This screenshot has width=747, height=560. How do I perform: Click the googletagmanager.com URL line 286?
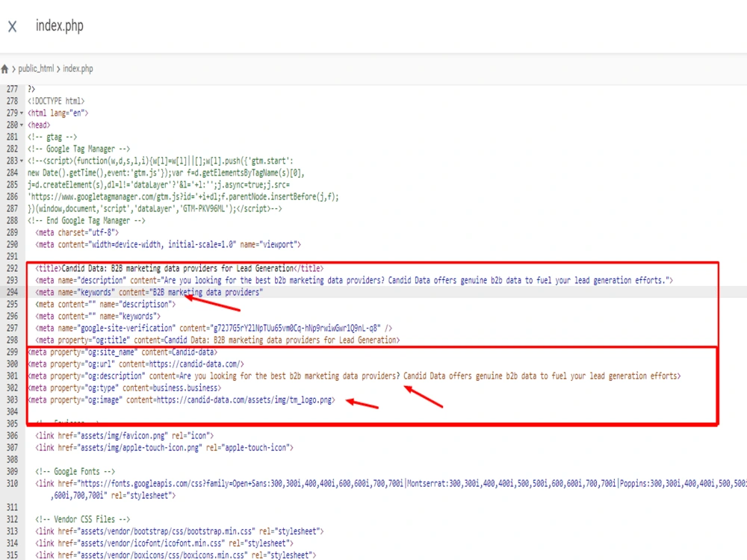coord(183,196)
